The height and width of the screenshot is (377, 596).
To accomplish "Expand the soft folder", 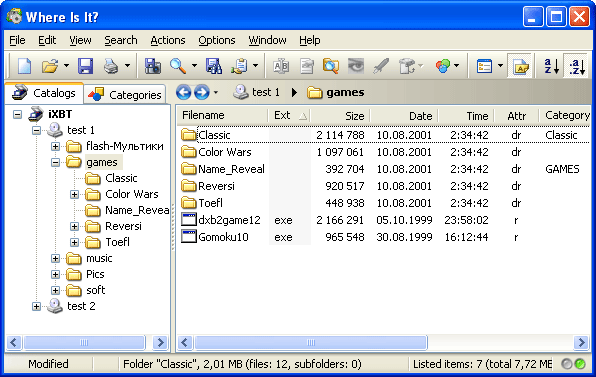I will [x=55, y=290].
